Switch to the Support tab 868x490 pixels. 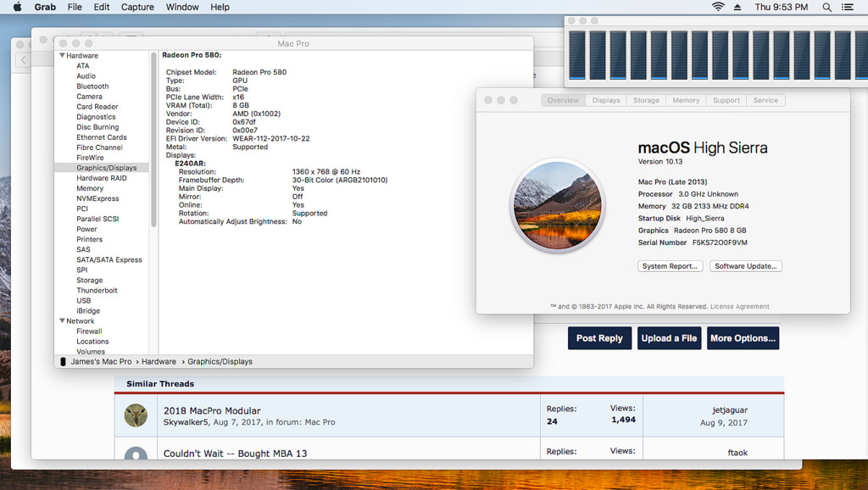click(x=726, y=100)
